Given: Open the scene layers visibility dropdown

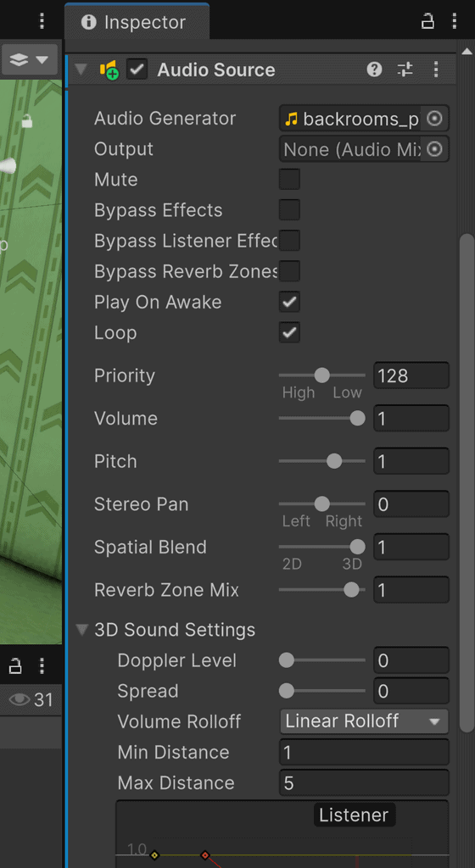Looking at the screenshot, I should click(29, 59).
